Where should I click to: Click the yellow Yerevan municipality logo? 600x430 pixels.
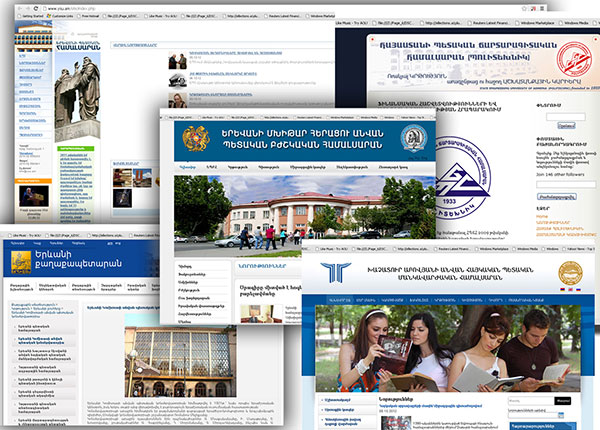21,262
